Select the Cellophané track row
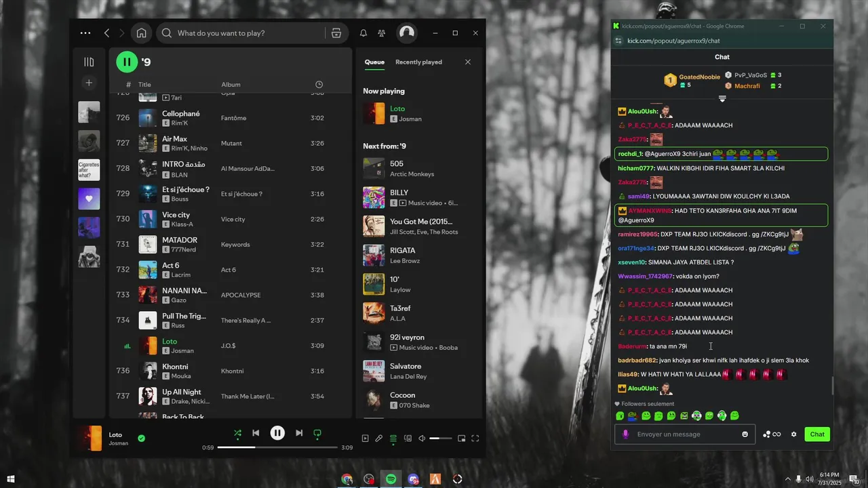The image size is (868, 488). (x=230, y=118)
